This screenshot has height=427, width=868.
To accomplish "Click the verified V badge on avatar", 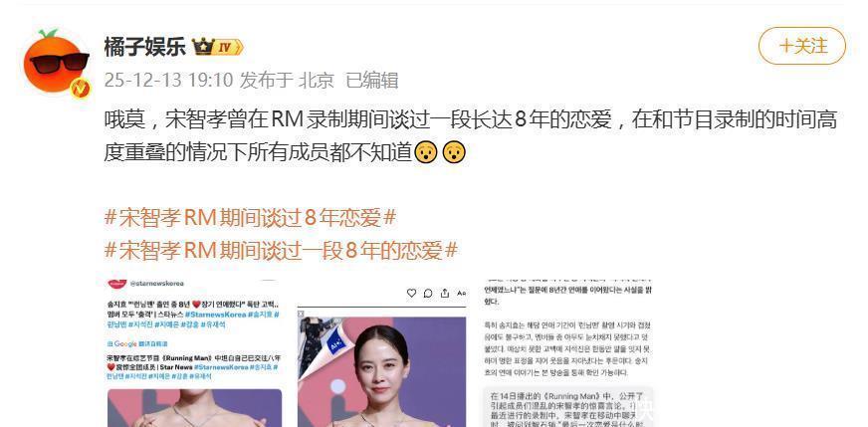I will pyautogui.click(x=81, y=88).
